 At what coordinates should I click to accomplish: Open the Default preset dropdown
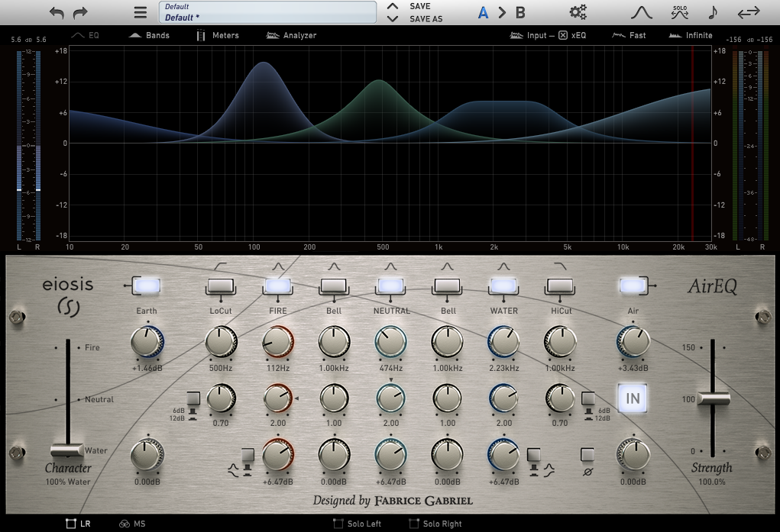coord(267,12)
